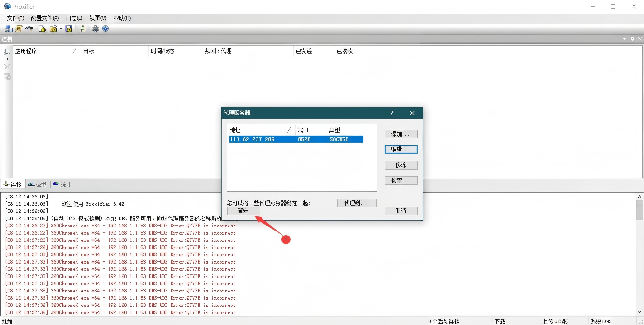Screen dimensions: 644x325
Task: Open the 日志(L) menu
Action: click(x=74, y=19)
